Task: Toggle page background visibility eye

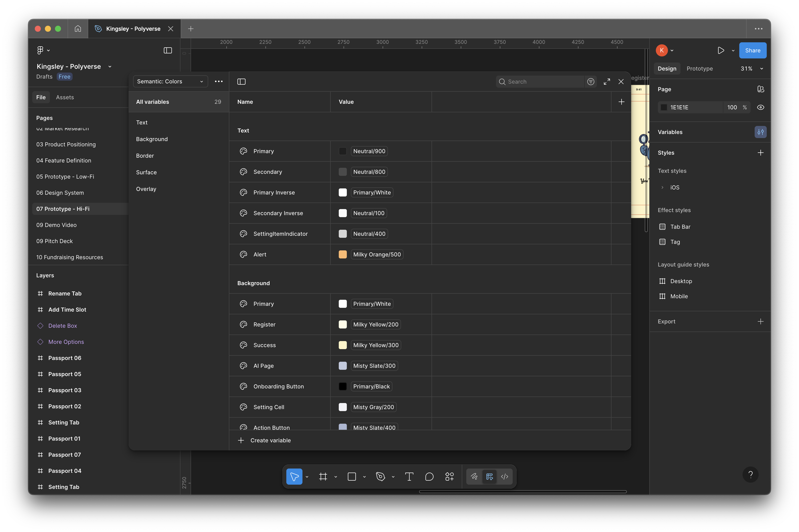Action: [x=760, y=107]
